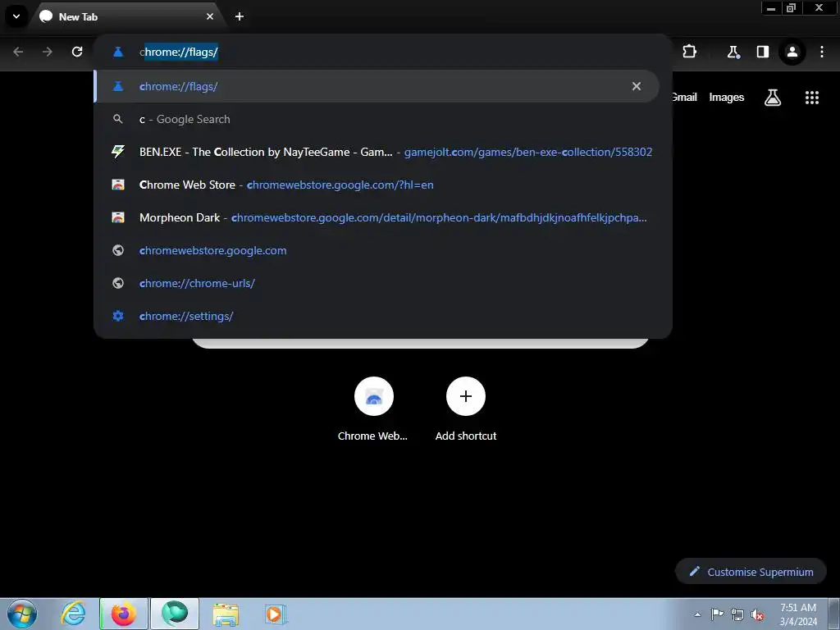This screenshot has height=630, width=840.
Task: Remove the chrome://flags/ suggestion with X
Action: (636, 86)
